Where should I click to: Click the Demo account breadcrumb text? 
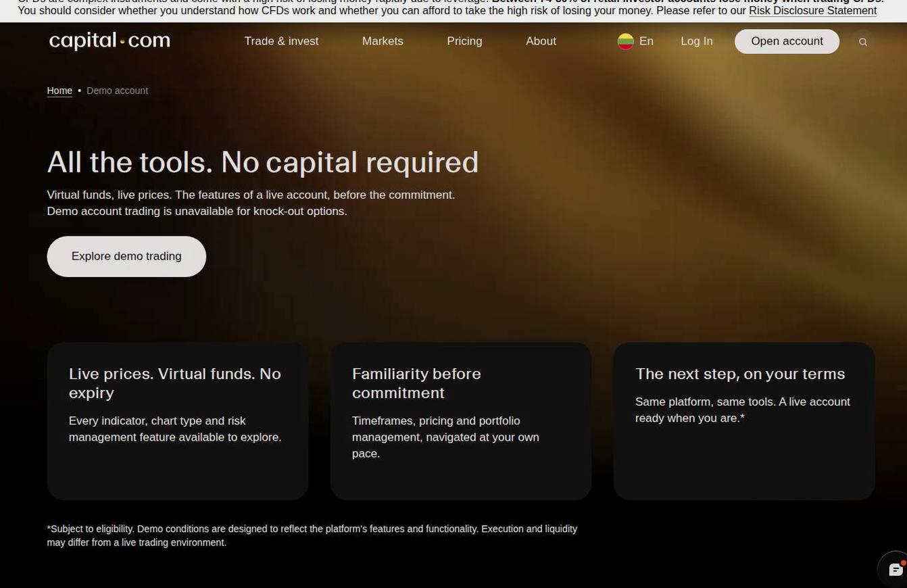tap(117, 91)
